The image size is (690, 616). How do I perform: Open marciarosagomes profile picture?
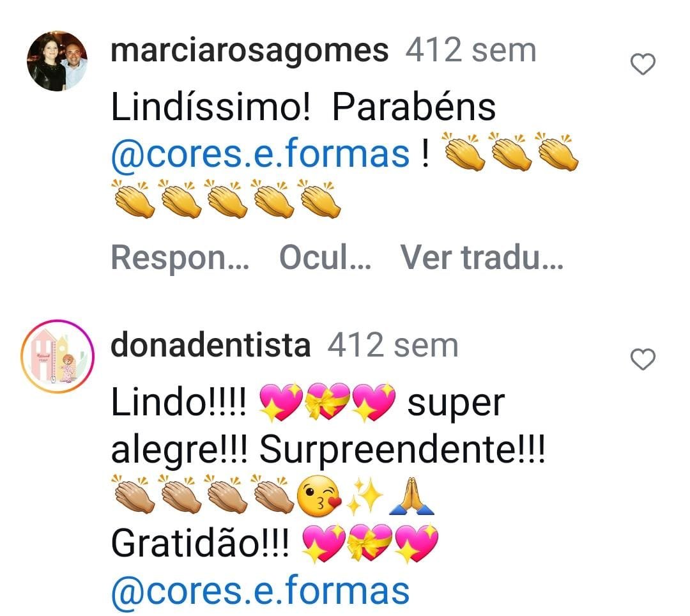click(57, 61)
